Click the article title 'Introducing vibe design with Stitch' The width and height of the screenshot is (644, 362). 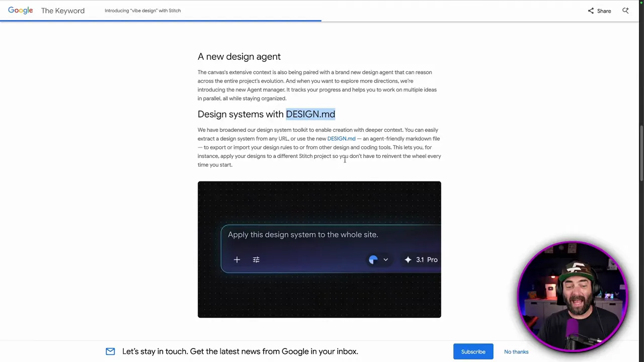[142, 11]
